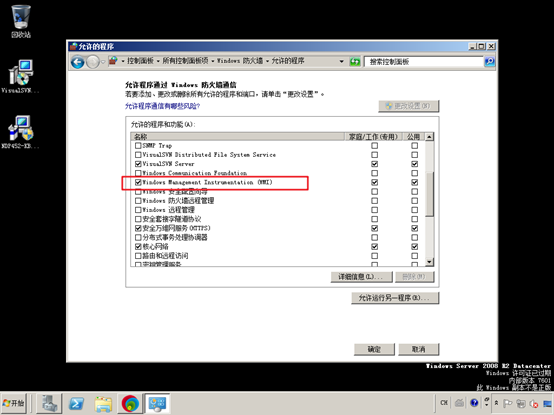This screenshot has height=415, width=554.
Task: Click 允许运行另一程序 button
Action: point(395,298)
